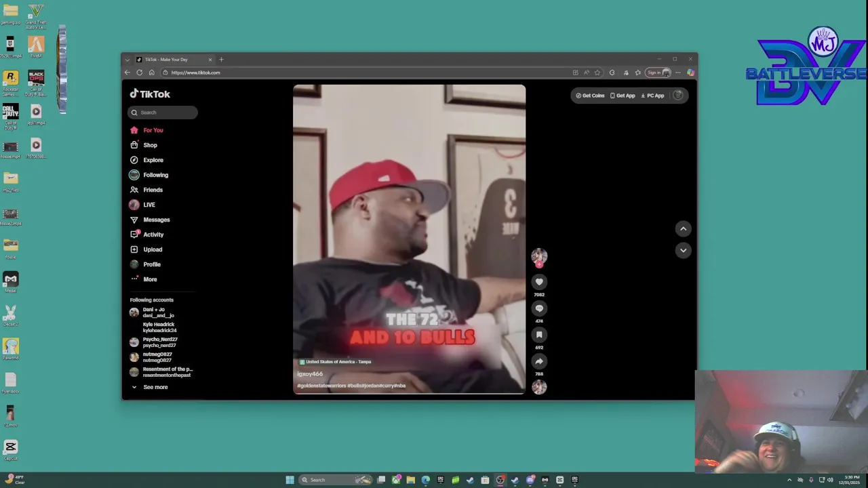Go back in the browser
The width and height of the screenshot is (868, 488).
pyautogui.click(x=127, y=73)
